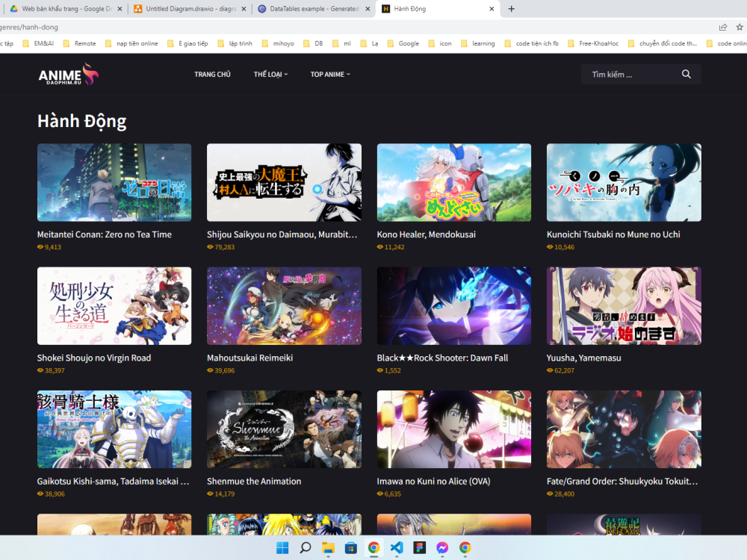Click the Kunoichi Tsubaki no Mune no Uchi title
747x560 pixels.
click(613, 234)
